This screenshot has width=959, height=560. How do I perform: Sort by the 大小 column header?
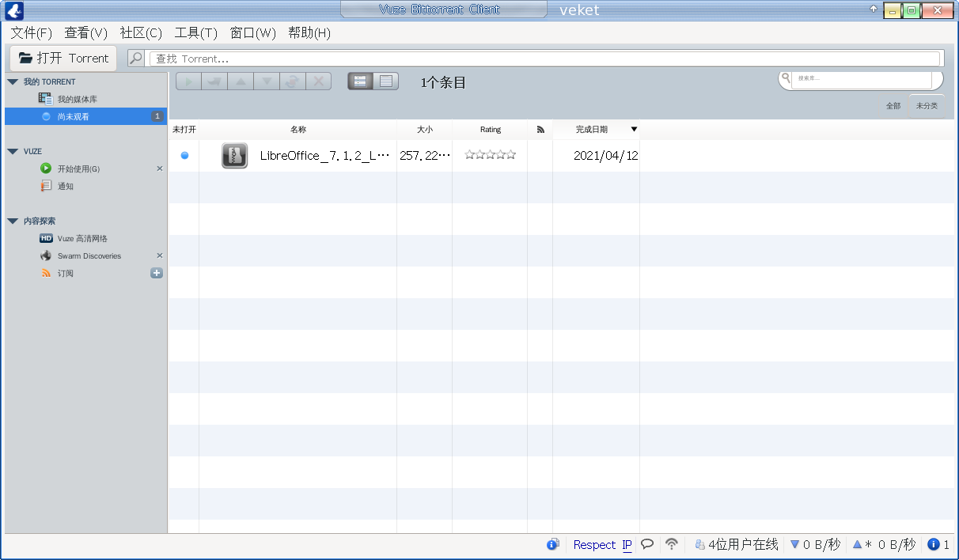point(425,129)
